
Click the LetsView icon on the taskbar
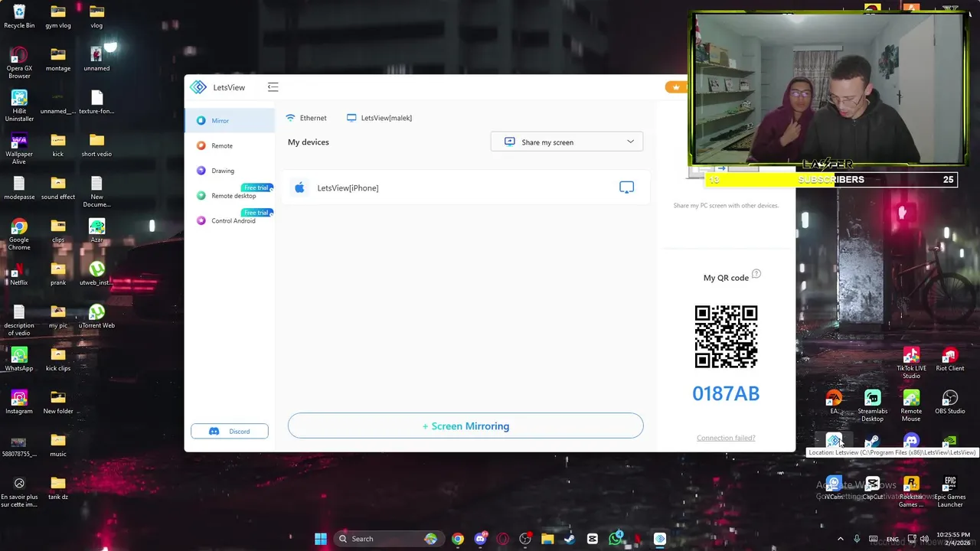[660, 539]
